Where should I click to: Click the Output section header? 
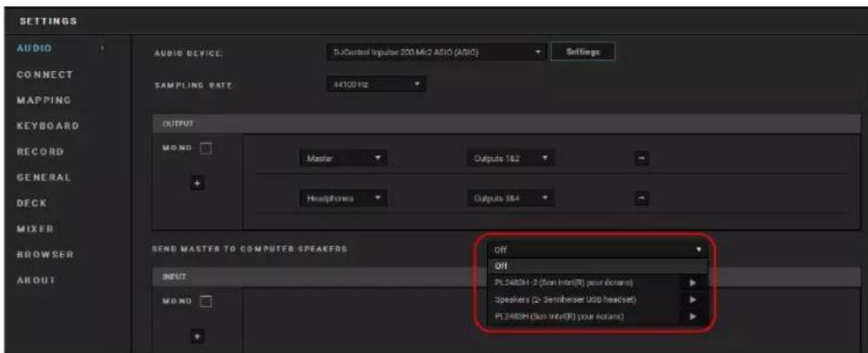(x=506, y=124)
